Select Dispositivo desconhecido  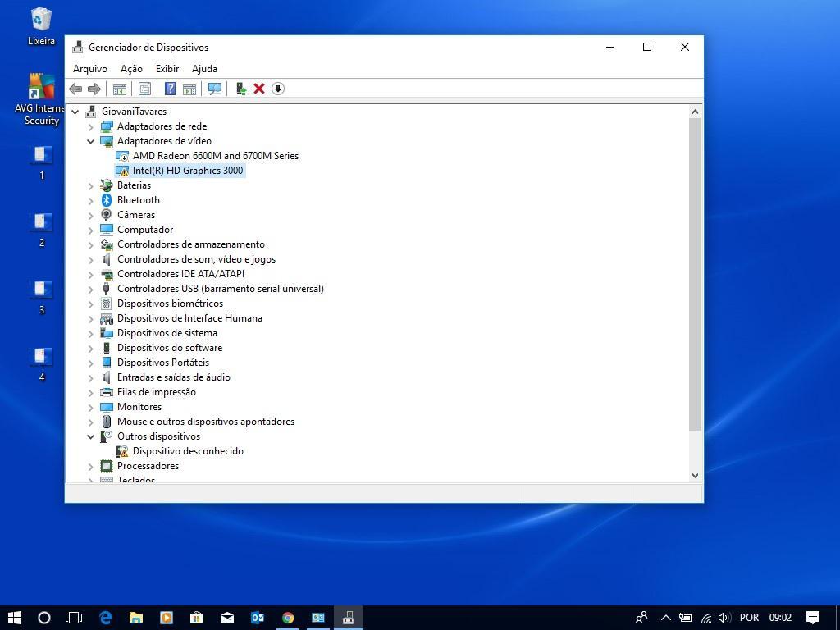point(188,451)
